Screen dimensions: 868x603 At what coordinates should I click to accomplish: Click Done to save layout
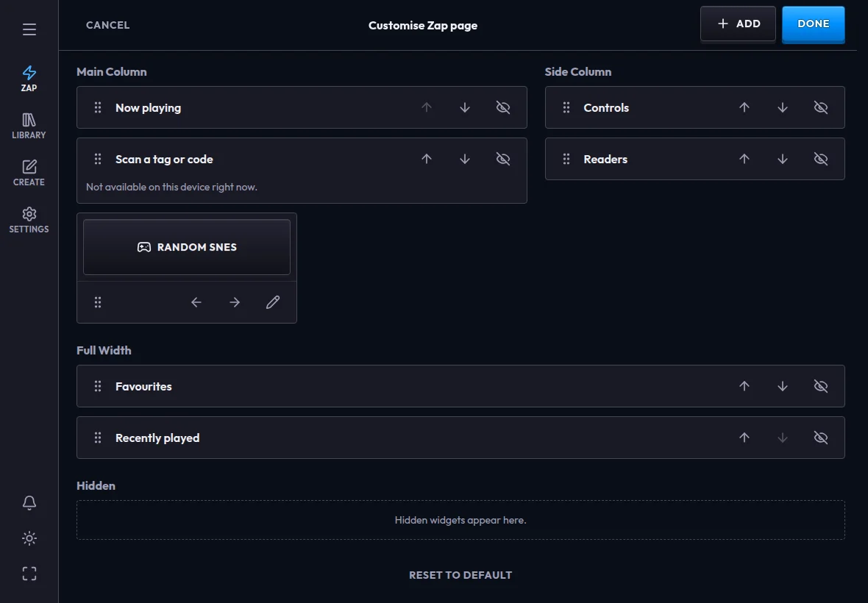tap(813, 24)
